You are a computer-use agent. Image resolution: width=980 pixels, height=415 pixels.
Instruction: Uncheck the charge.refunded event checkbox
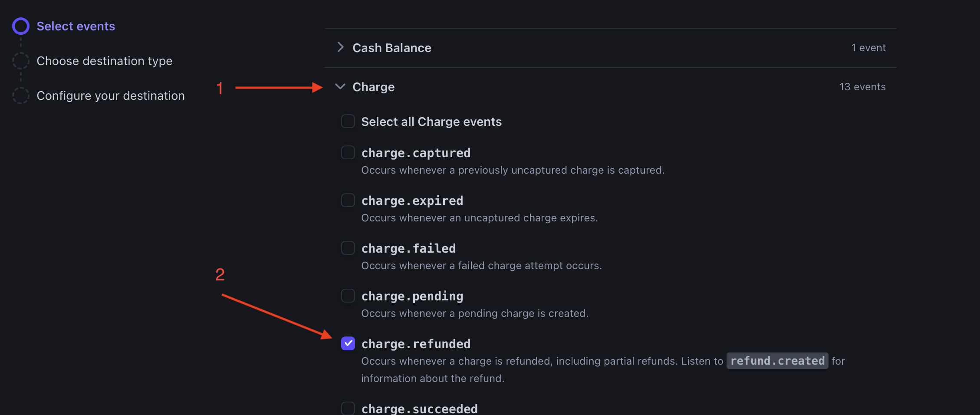[348, 343]
